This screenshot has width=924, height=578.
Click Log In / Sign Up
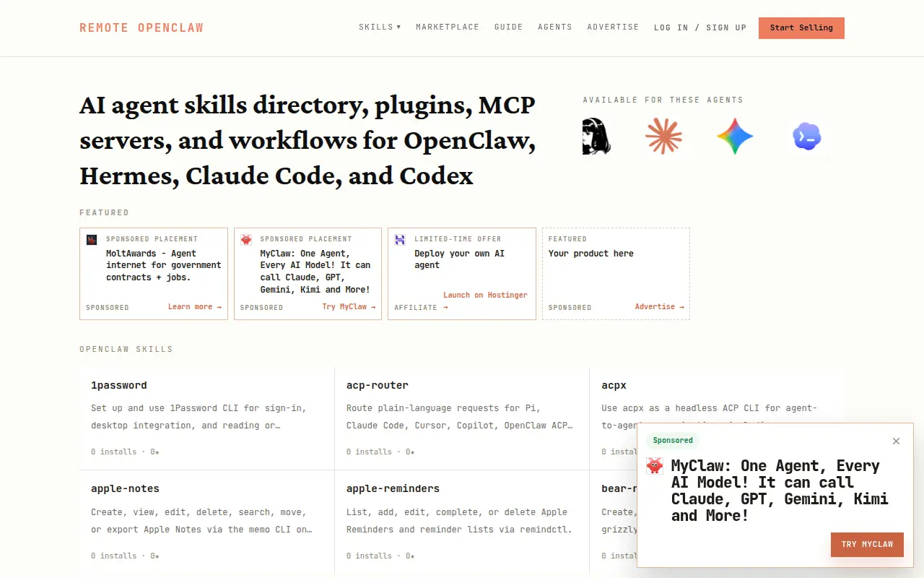(700, 27)
